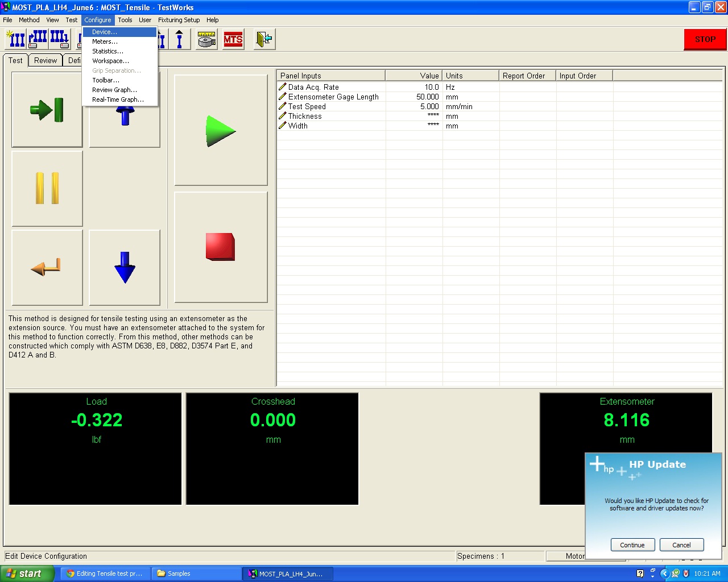Click the open sample toolbar icon
Viewport: 728px width, 582px height.
(38, 39)
